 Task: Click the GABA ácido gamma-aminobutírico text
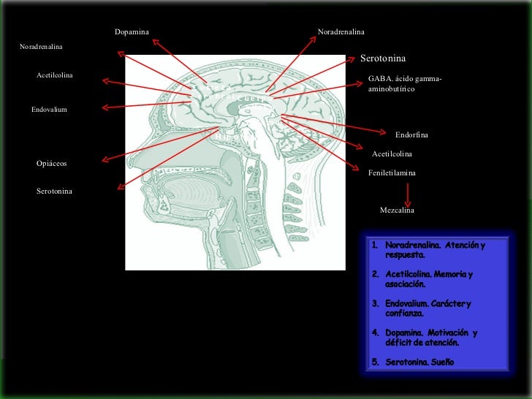405,84
